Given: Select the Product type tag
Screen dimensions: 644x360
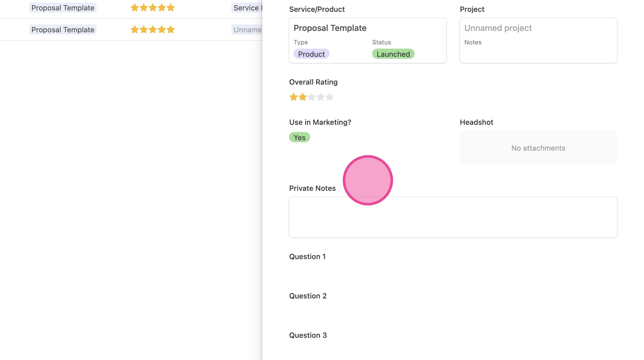Looking at the screenshot, I should [x=311, y=54].
